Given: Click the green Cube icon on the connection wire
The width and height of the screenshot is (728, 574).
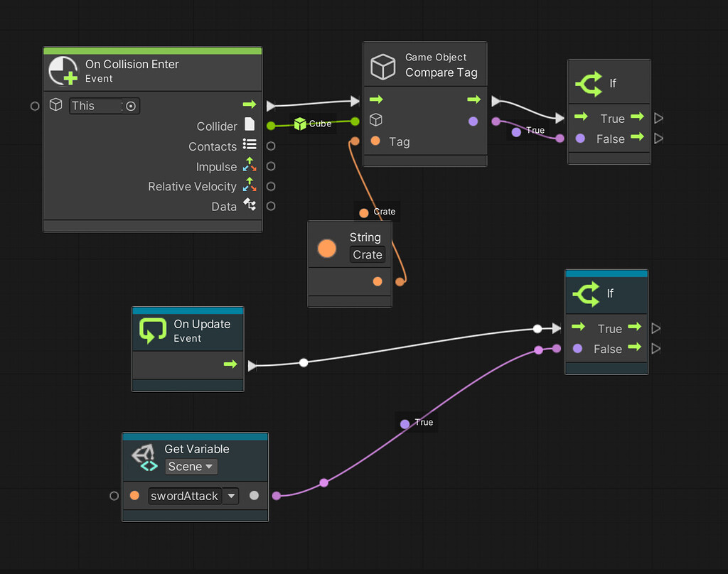Looking at the screenshot, I should 299,124.
